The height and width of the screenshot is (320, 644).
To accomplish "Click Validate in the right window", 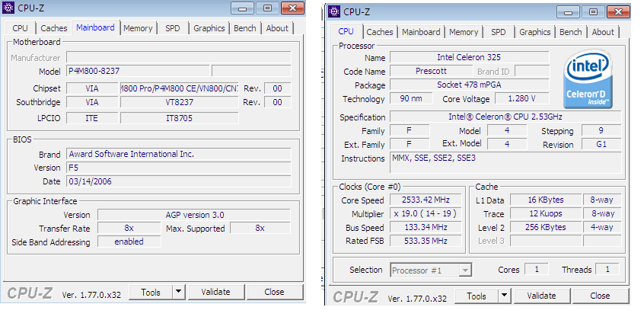I will coord(541,296).
